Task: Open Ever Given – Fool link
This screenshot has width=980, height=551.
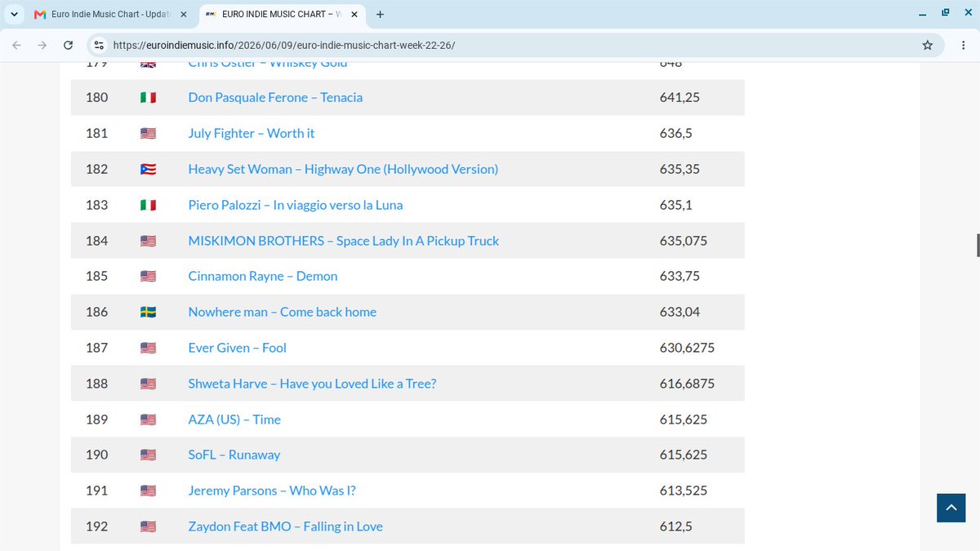Action: [238, 348]
